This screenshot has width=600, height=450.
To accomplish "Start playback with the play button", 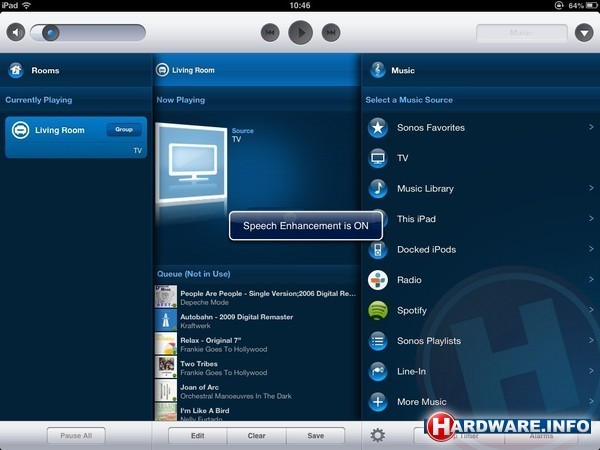I will point(300,33).
